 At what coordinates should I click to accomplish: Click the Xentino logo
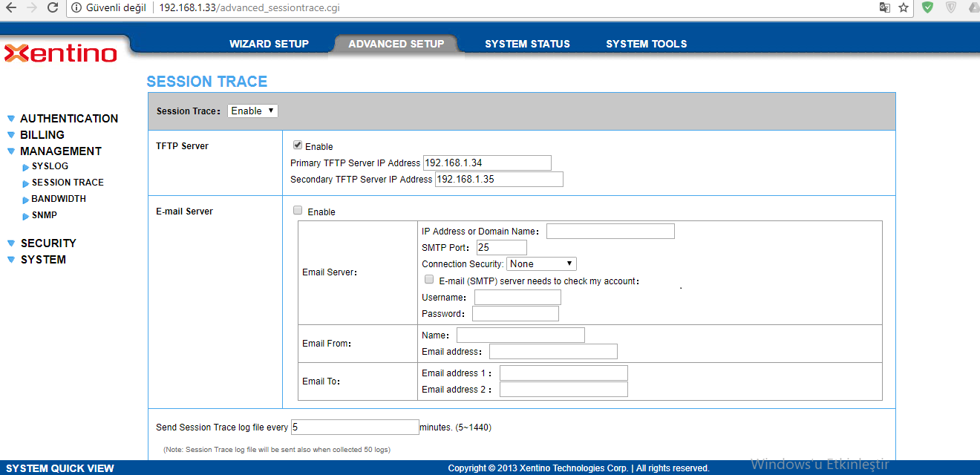click(61, 53)
